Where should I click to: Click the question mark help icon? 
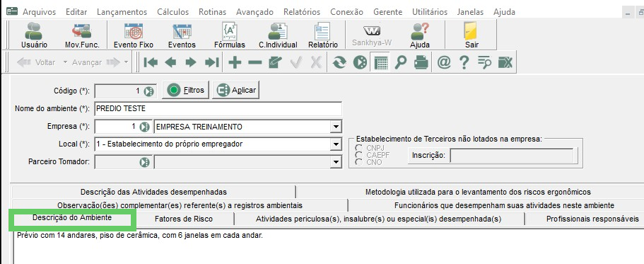(464, 62)
